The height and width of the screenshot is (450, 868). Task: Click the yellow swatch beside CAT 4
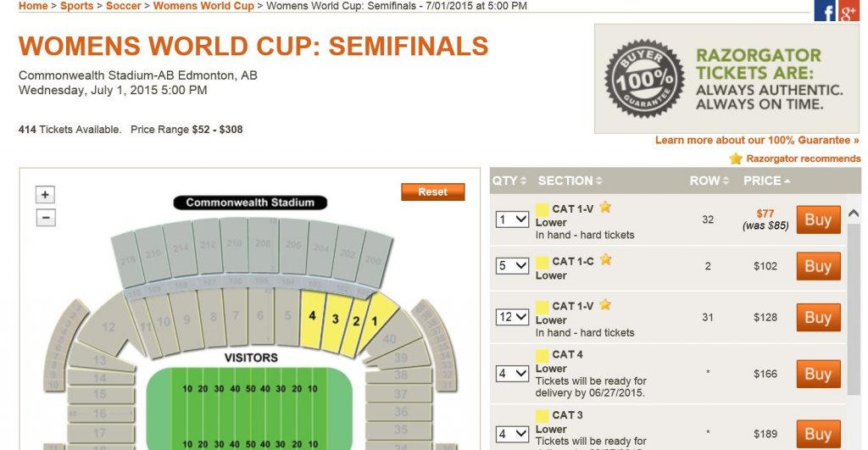coord(542,354)
